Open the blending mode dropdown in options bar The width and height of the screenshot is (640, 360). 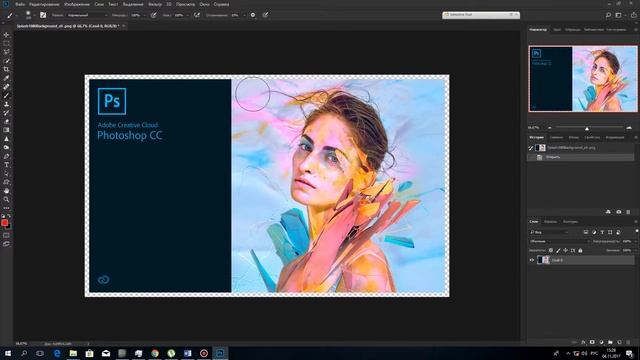pos(87,15)
